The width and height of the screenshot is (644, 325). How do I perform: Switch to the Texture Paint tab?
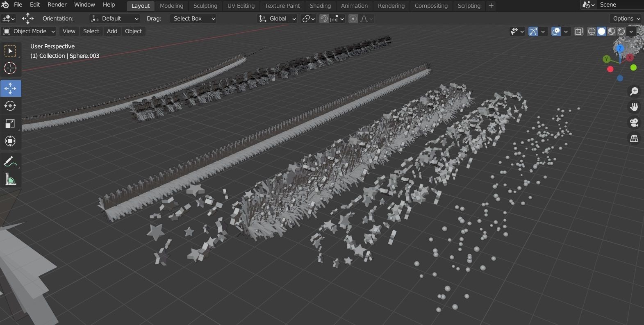[282, 6]
